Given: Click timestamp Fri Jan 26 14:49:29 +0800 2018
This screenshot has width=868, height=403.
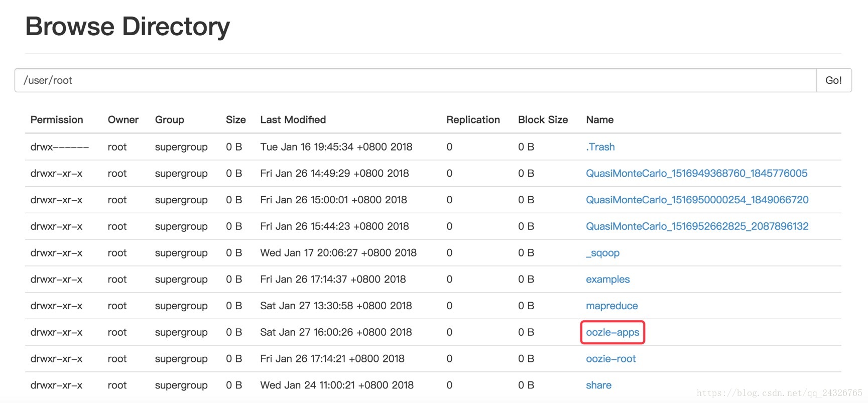Looking at the screenshot, I should tap(335, 174).
